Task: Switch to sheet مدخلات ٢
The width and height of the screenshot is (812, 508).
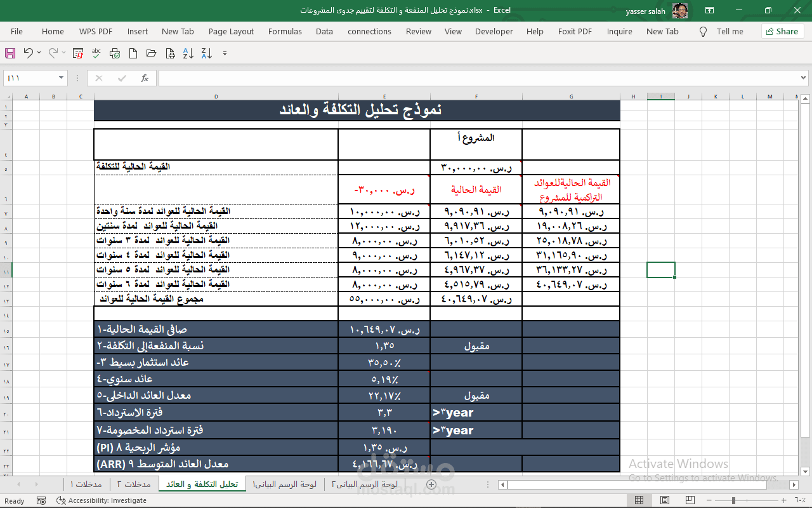Action: pyautogui.click(x=134, y=485)
